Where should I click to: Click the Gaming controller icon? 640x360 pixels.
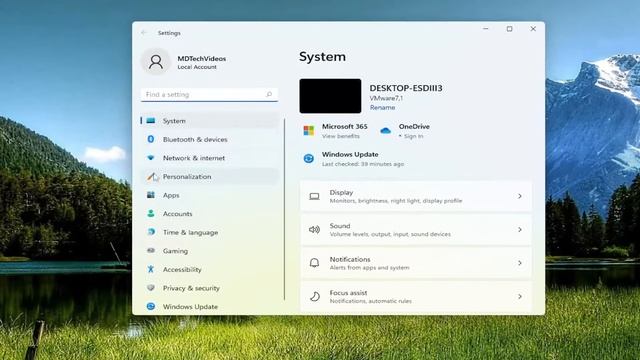coord(151,251)
